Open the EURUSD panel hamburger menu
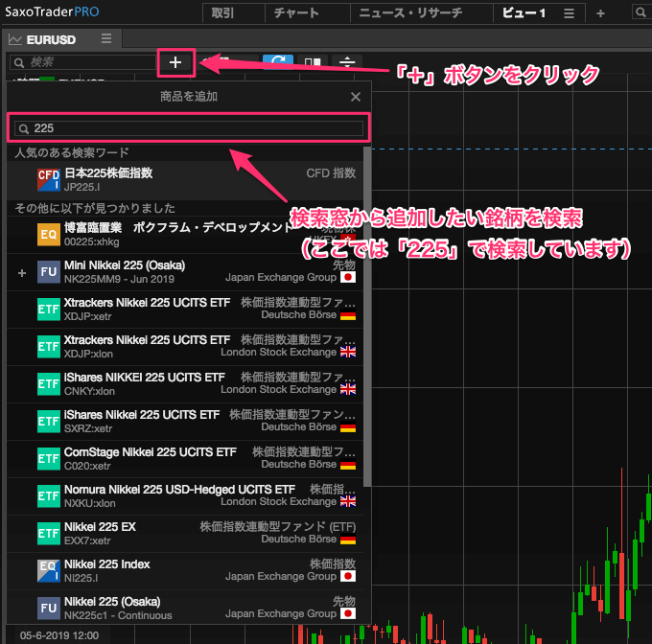The image size is (652, 644). (x=106, y=38)
